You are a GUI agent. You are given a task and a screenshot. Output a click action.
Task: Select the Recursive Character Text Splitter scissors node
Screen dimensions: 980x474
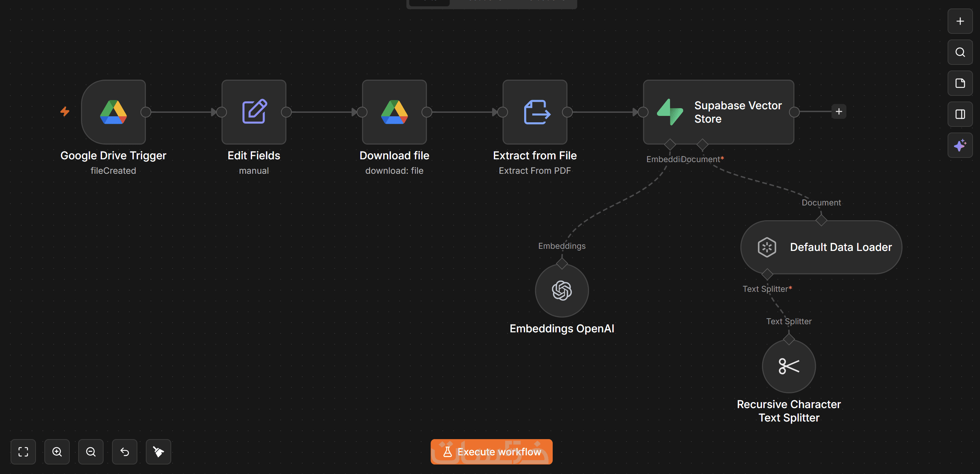789,366
